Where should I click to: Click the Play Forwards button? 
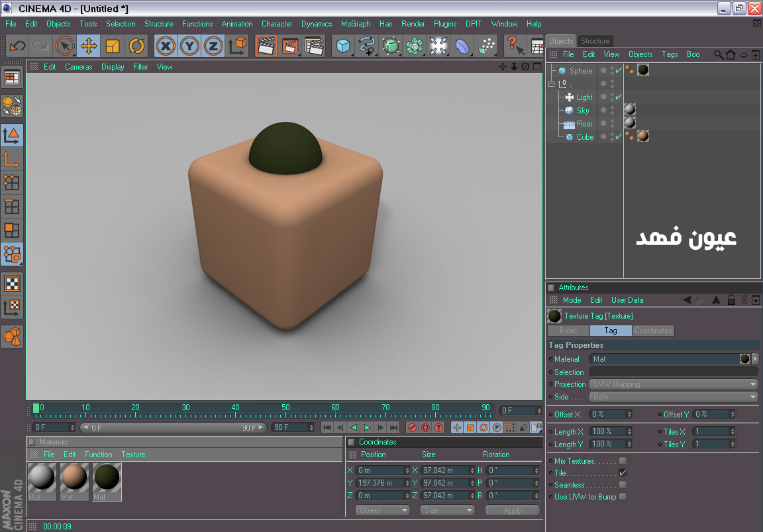point(368,427)
